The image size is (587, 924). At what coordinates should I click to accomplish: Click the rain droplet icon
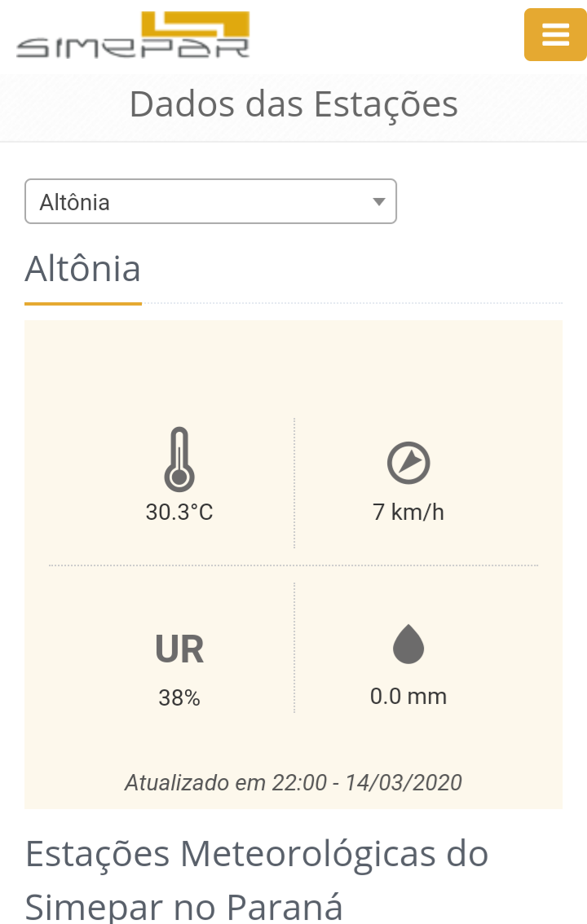click(x=408, y=644)
